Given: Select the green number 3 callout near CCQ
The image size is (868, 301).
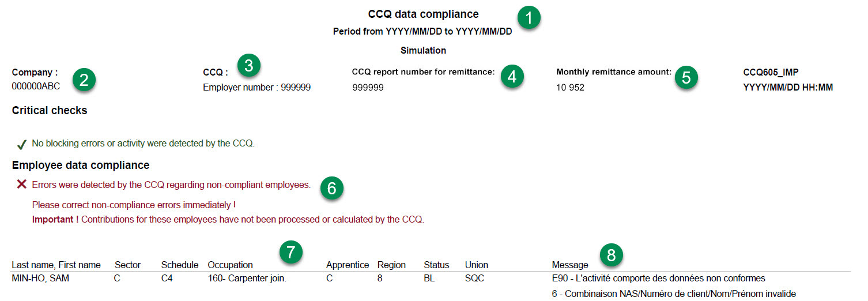Looking at the screenshot, I should (248, 65).
